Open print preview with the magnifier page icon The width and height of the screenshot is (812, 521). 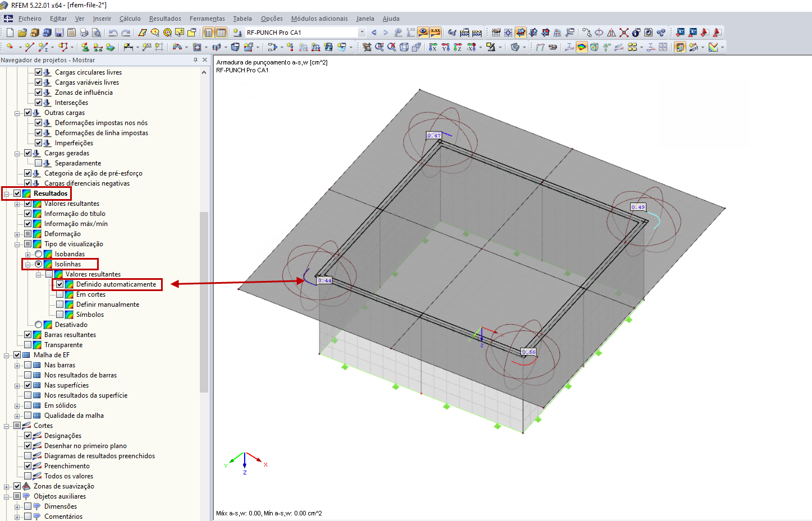click(97, 33)
